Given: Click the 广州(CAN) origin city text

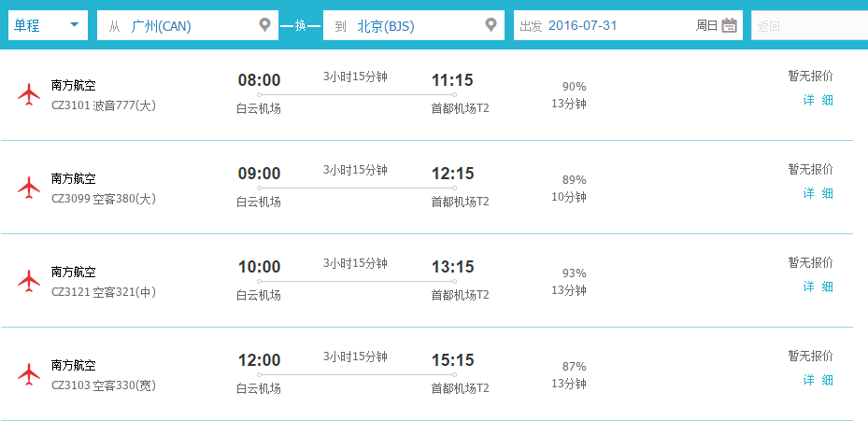Looking at the screenshot, I should pos(161,26).
